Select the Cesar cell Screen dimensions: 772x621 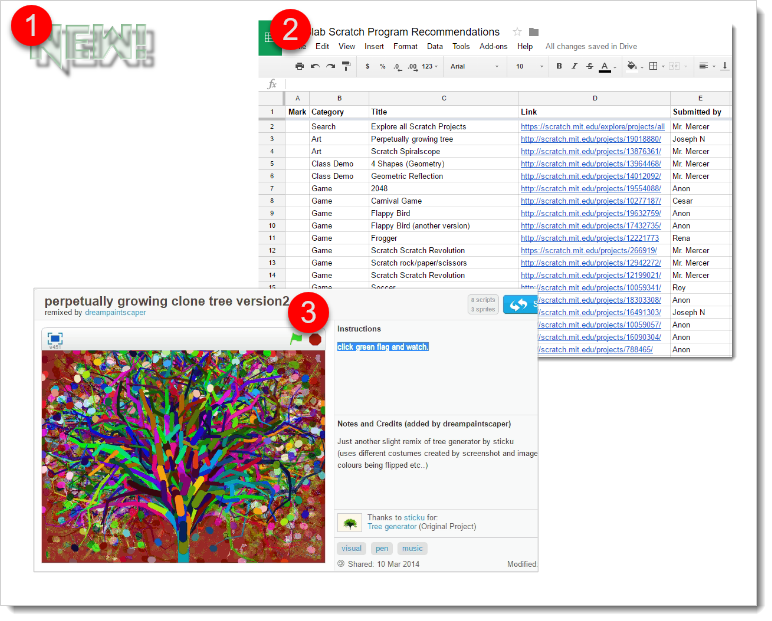(x=701, y=201)
